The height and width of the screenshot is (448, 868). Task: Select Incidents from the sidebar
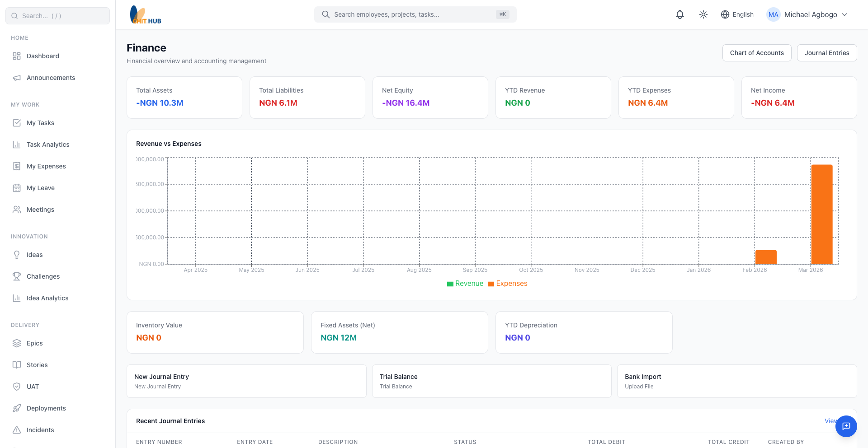click(40, 429)
